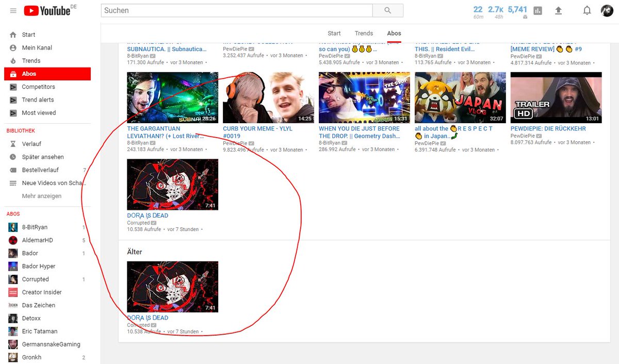Switch to the Start tab
This screenshot has height=364, width=619.
(x=334, y=33)
